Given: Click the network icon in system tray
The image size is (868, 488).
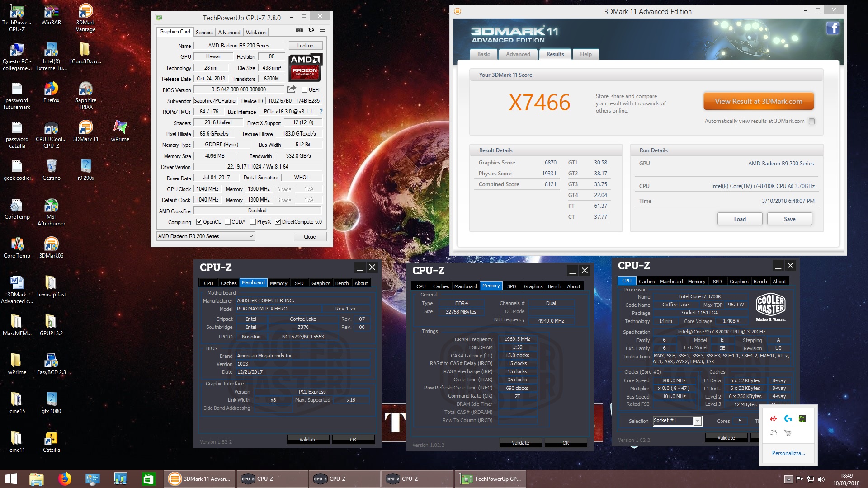Looking at the screenshot, I should click(811, 479).
